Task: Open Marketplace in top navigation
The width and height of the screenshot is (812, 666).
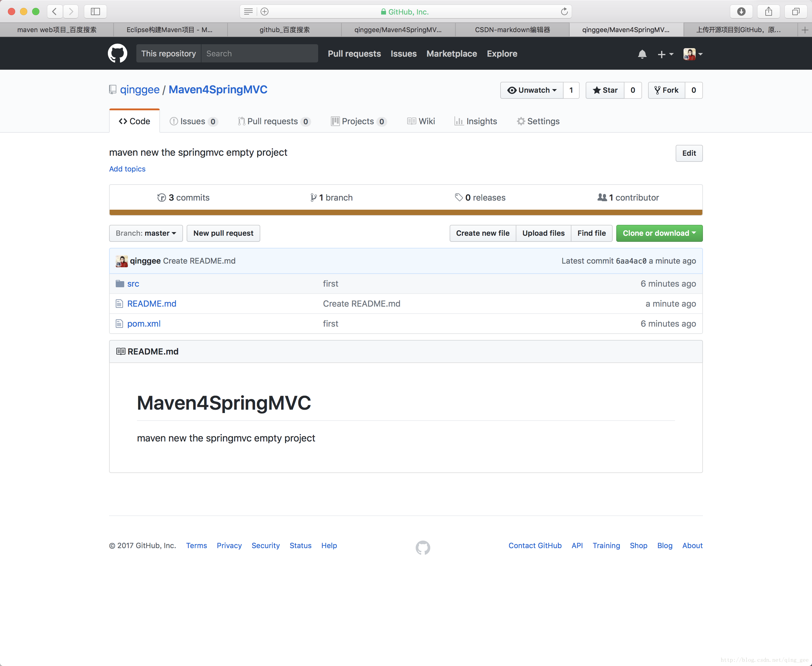Action: coord(451,54)
